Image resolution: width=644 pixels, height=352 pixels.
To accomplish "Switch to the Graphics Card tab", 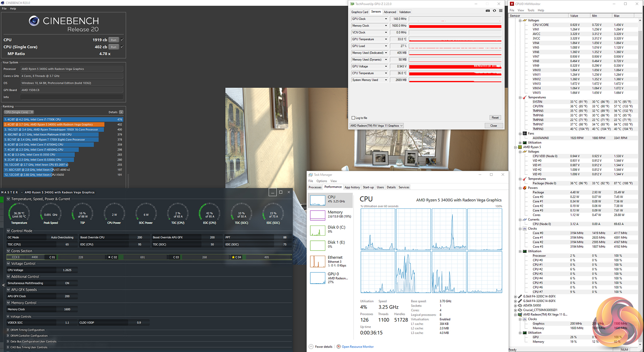I will pos(359,12).
